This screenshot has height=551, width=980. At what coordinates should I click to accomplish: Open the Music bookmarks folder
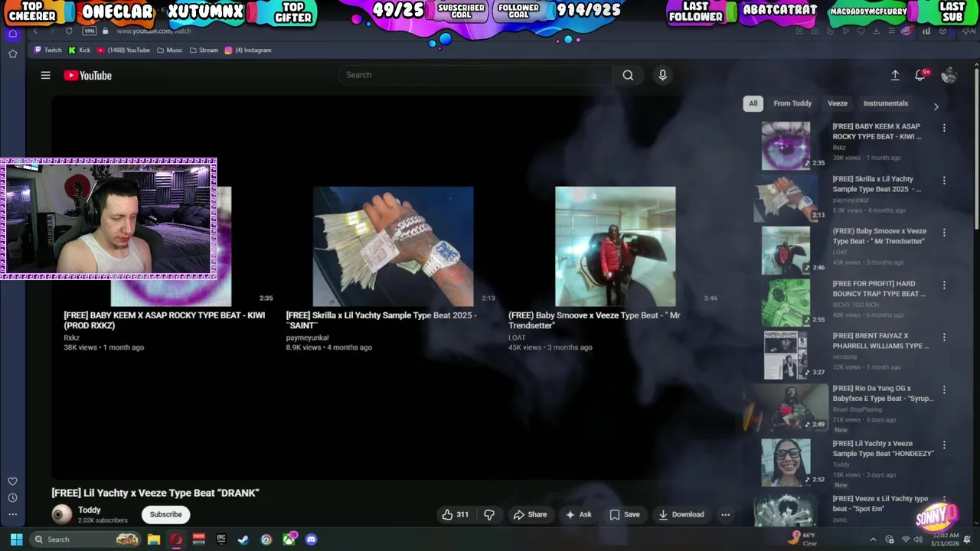tap(170, 50)
